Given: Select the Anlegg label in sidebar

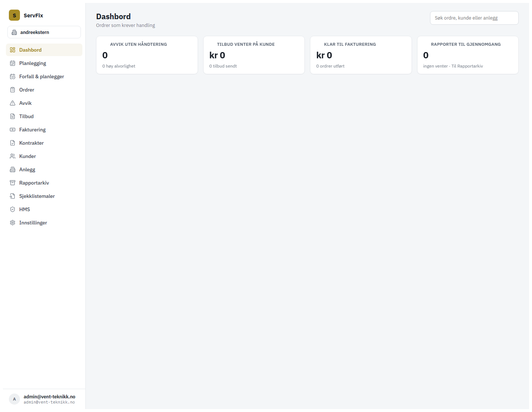Looking at the screenshot, I should 27,169.
